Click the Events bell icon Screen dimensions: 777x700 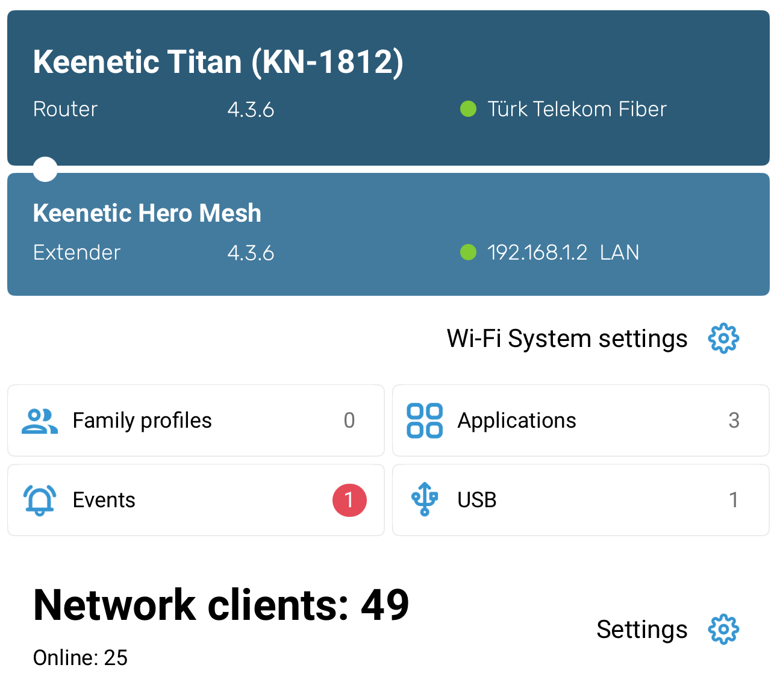pos(40,500)
